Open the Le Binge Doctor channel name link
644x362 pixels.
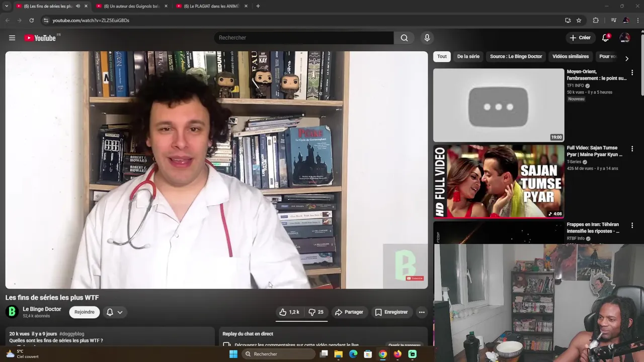(42, 309)
